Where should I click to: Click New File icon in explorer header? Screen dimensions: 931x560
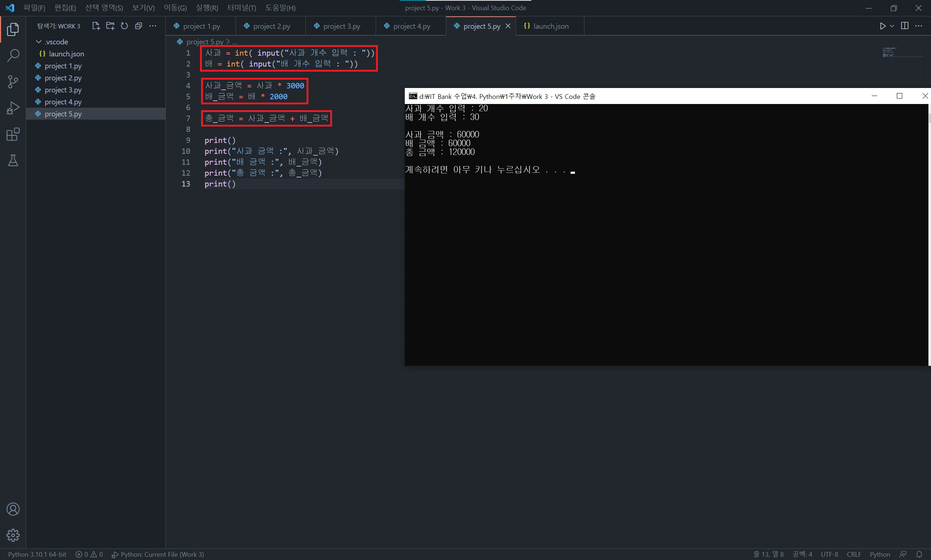click(x=96, y=26)
